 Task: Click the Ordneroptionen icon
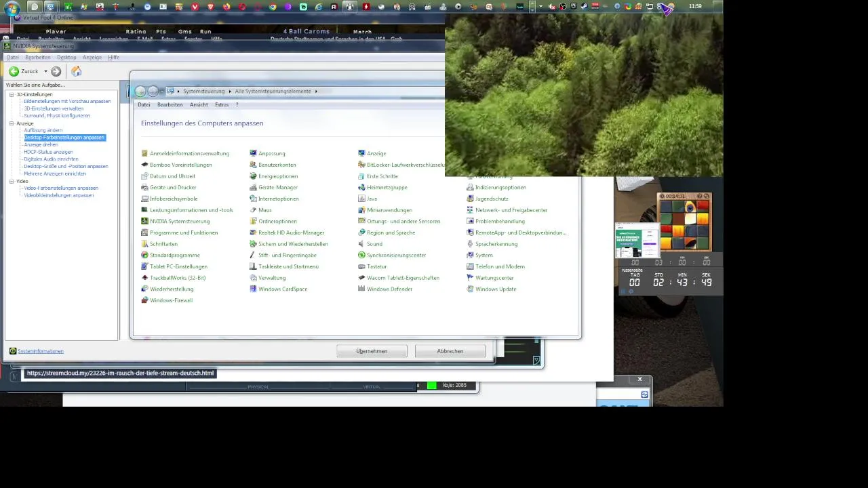[253, 221]
